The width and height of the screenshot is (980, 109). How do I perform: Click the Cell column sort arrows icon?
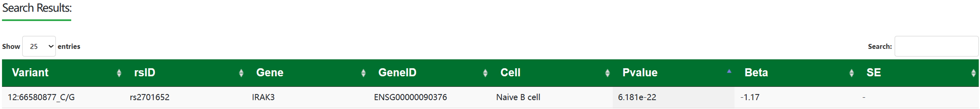pyautogui.click(x=607, y=73)
